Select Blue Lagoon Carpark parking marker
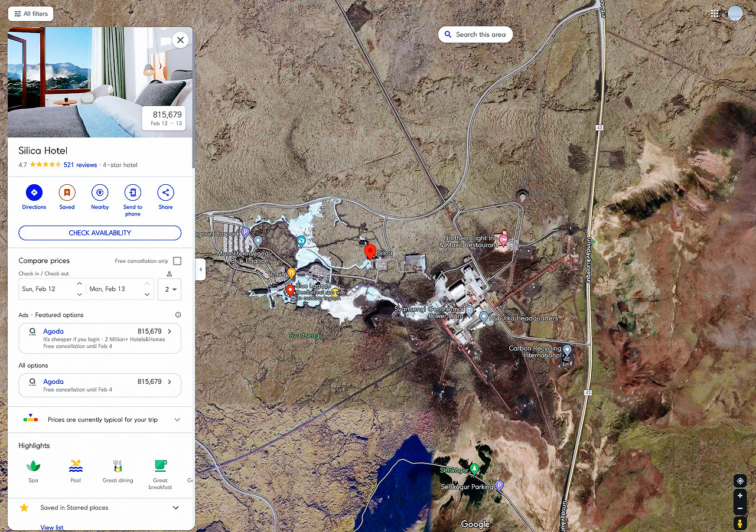 [245, 232]
